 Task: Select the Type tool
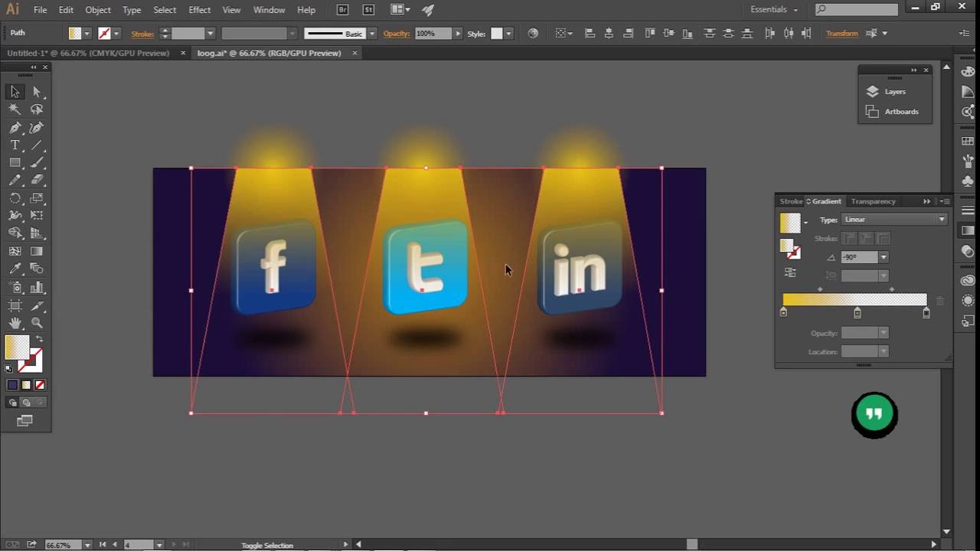tap(15, 145)
